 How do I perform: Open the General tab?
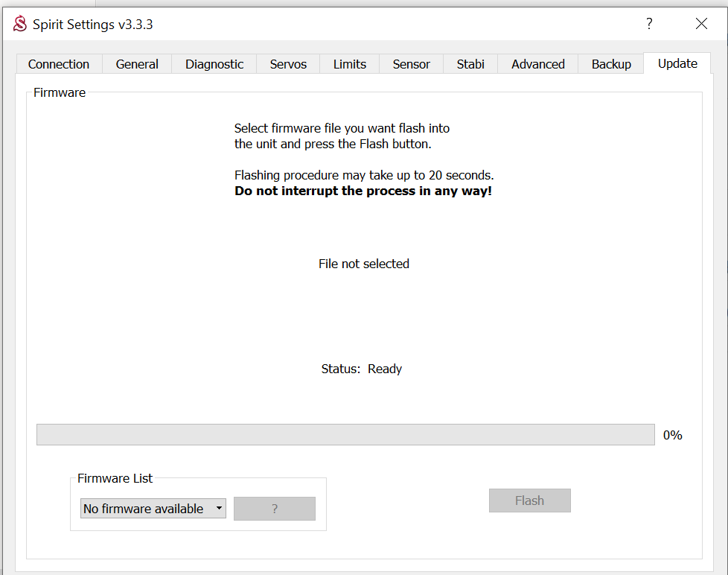pyautogui.click(x=137, y=64)
